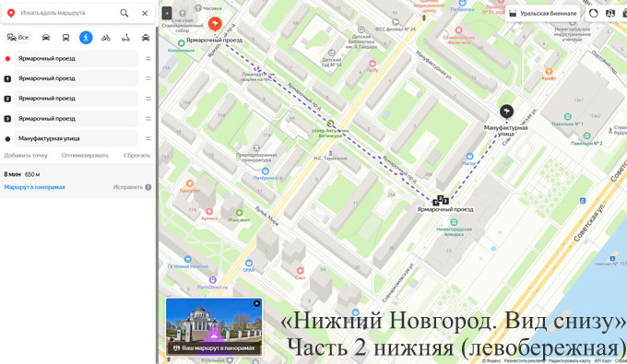
Task: Select the bus transit mode icon
Action: click(x=65, y=38)
